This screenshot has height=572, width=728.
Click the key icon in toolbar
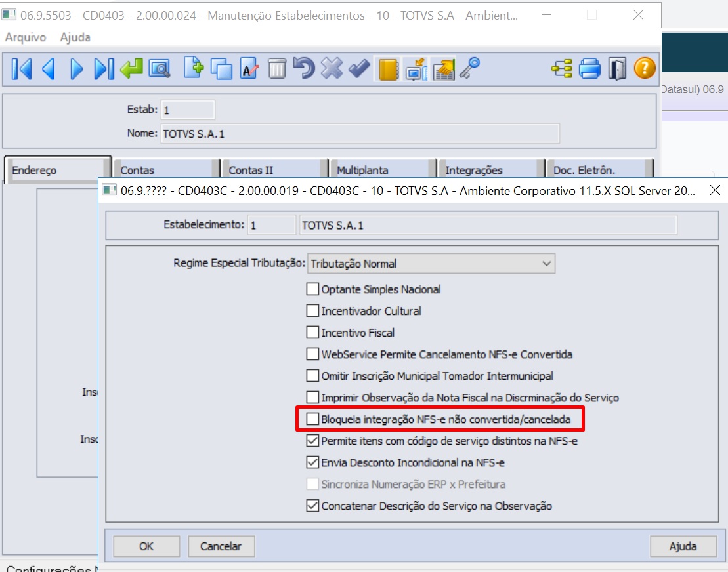(x=470, y=68)
